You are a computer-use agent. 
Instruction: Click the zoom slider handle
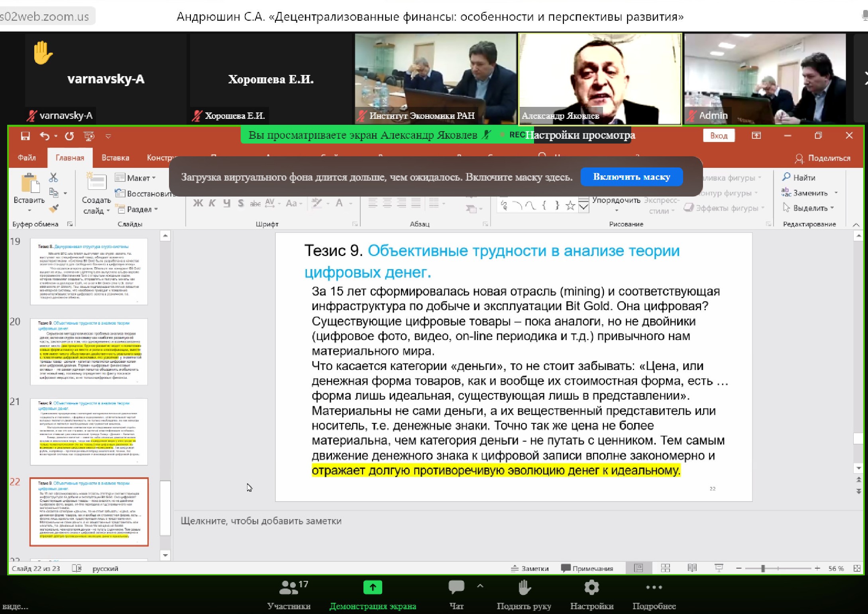click(763, 569)
